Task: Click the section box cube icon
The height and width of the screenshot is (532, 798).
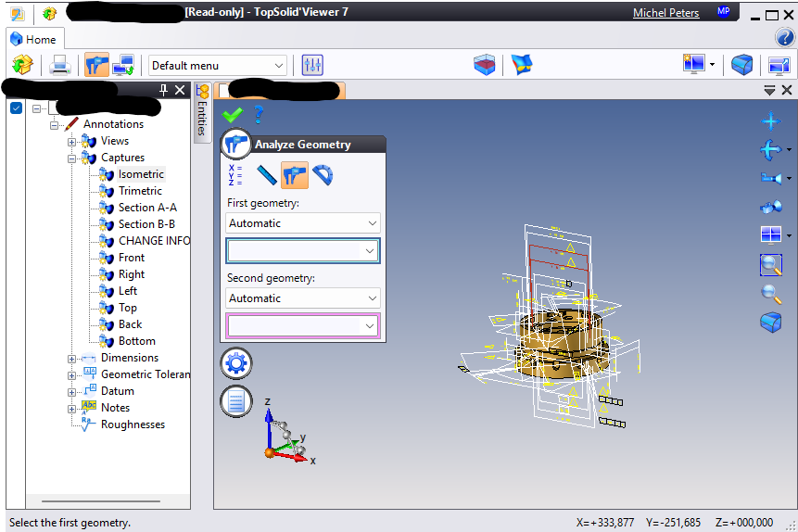Action: (484, 65)
